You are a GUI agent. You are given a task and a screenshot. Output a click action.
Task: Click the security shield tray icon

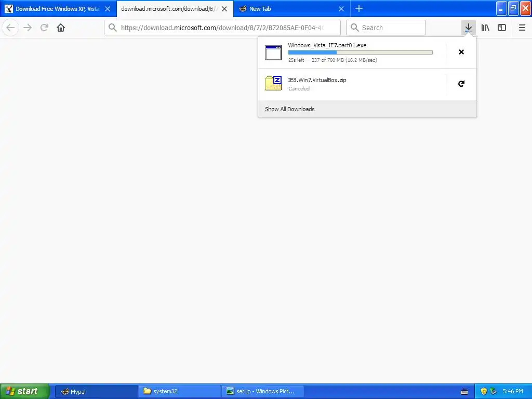[x=484, y=391]
